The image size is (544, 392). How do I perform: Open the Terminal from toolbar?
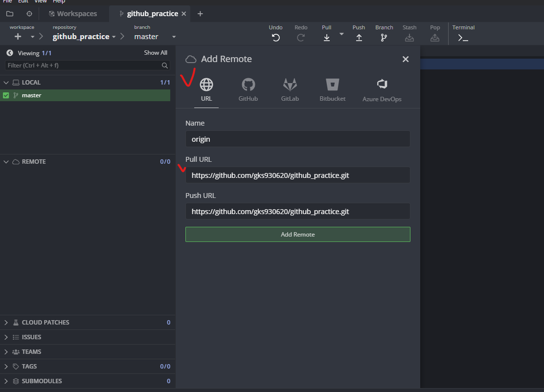point(463,38)
